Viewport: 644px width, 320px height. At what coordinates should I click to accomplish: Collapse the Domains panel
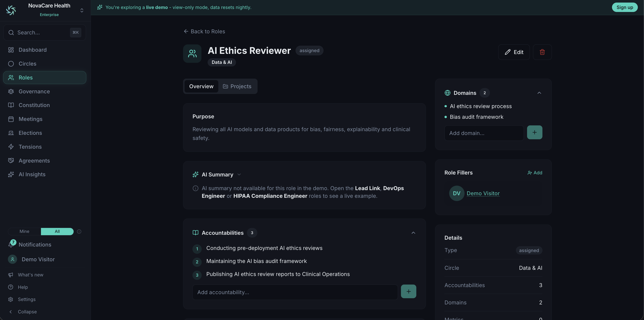[539, 93]
